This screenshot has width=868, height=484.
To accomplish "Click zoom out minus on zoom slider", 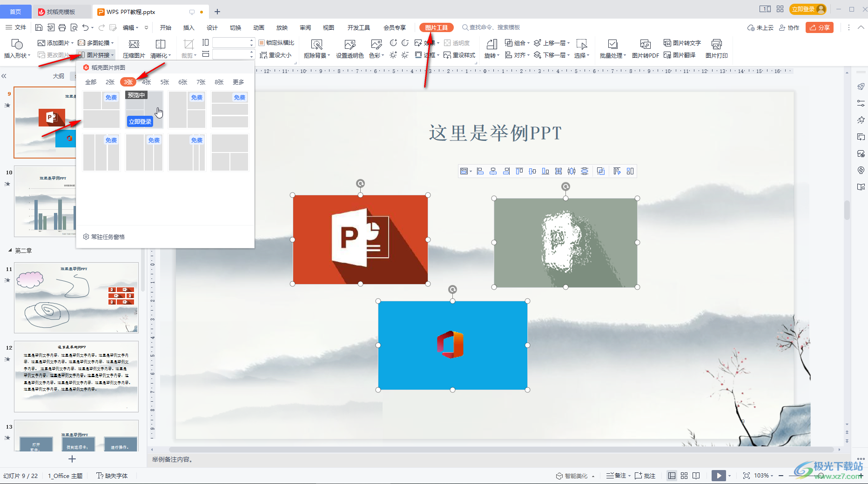I will coord(781,476).
